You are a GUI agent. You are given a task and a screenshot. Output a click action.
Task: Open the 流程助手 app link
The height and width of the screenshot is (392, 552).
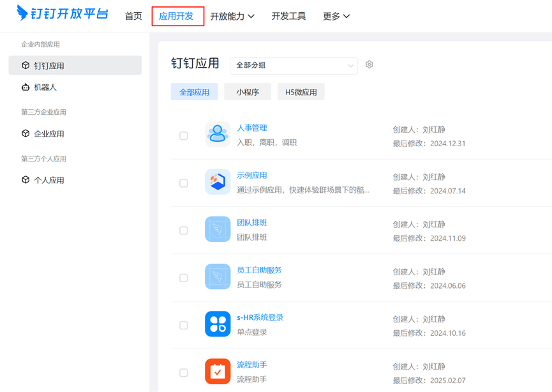tap(252, 365)
